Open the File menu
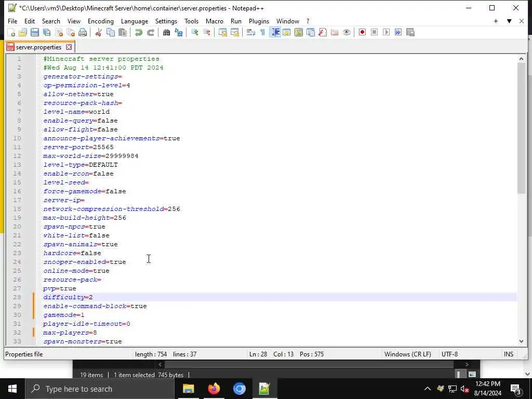 [x=12, y=21]
